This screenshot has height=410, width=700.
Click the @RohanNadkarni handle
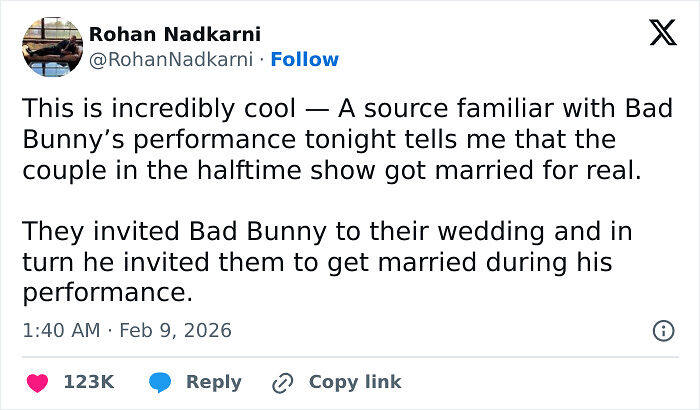coord(171,59)
